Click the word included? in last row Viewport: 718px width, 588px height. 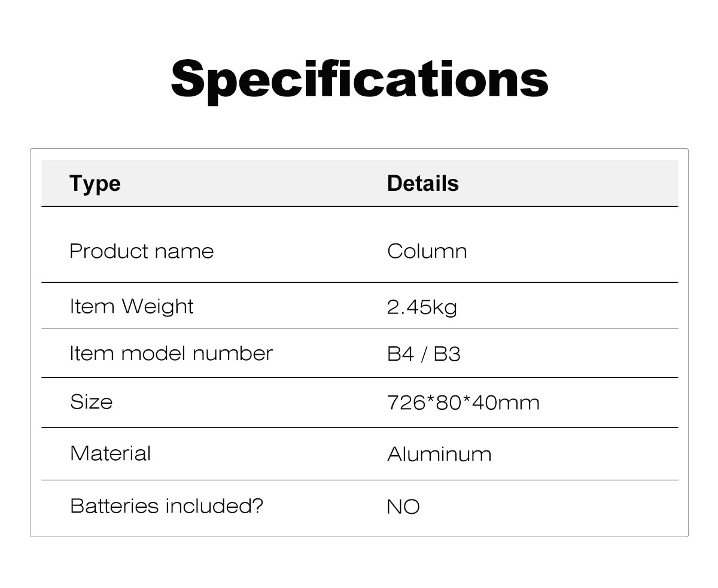[x=214, y=506]
